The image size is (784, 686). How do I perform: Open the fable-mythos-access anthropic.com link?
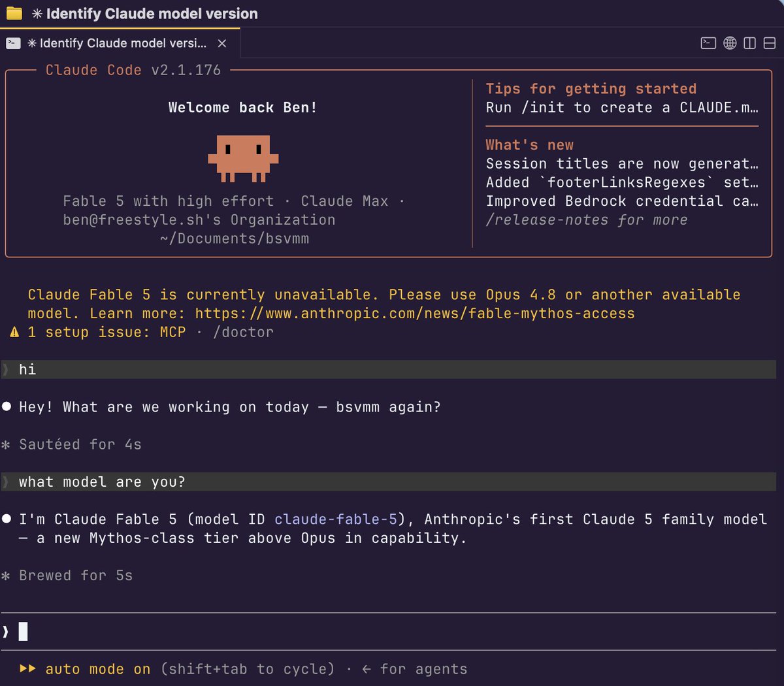[x=415, y=314]
